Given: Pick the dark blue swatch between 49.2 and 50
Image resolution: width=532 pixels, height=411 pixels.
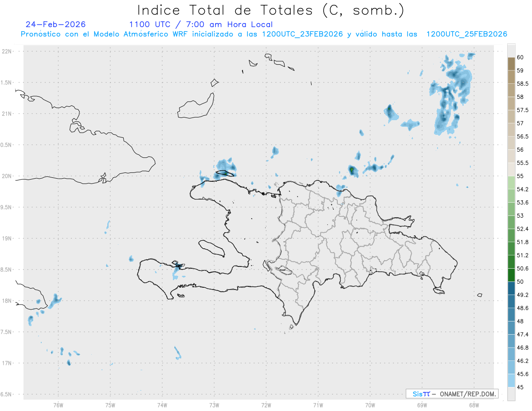Looking at the screenshot, I should click(511, 288).
